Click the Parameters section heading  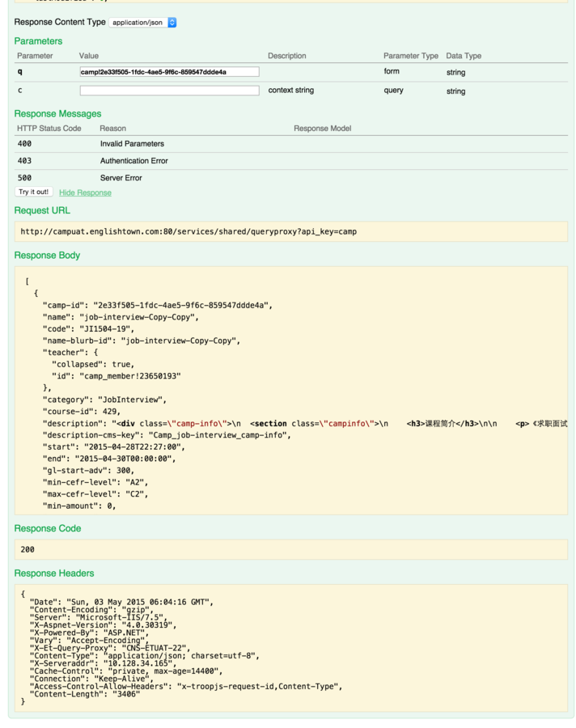point(38,41)
